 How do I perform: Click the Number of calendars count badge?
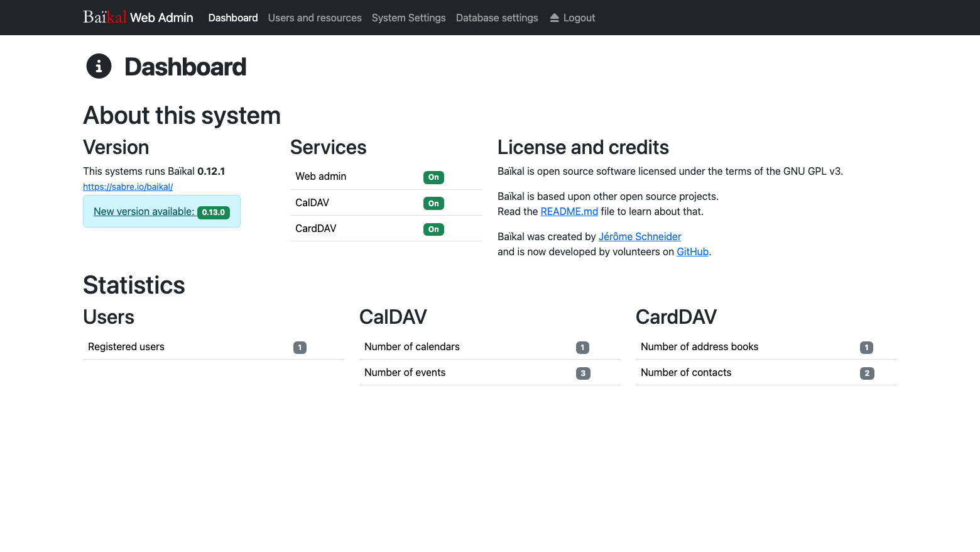[x=582, y=348]
